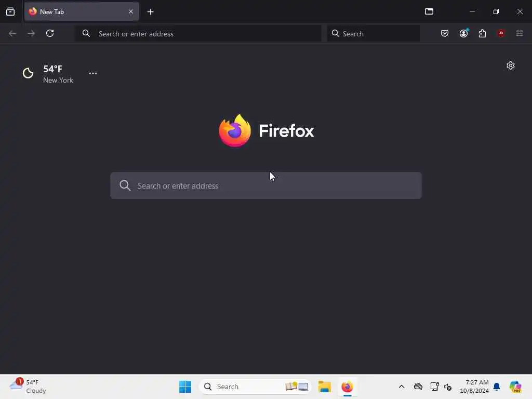Open the Pocket save icon
532x399 pixels.
pos(445,33)
